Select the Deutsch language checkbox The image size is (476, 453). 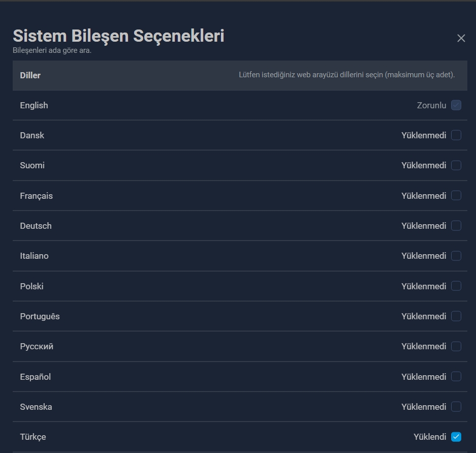point(456,226)
